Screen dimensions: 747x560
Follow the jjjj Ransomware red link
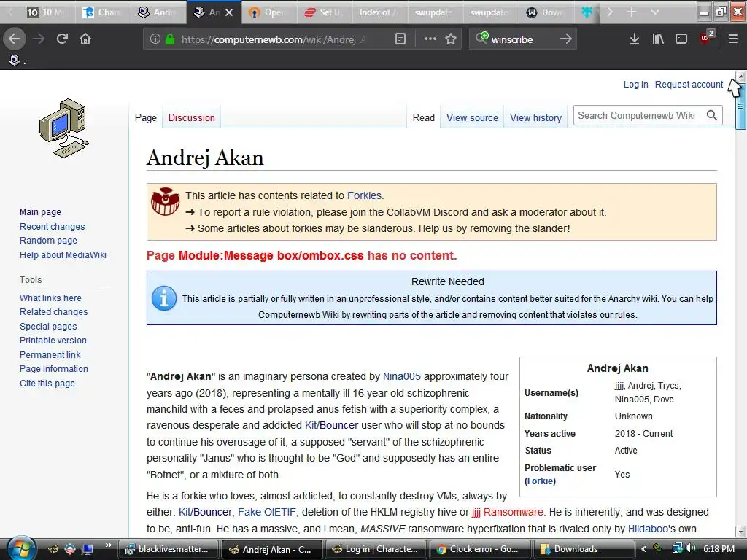[x=507, y=512]
